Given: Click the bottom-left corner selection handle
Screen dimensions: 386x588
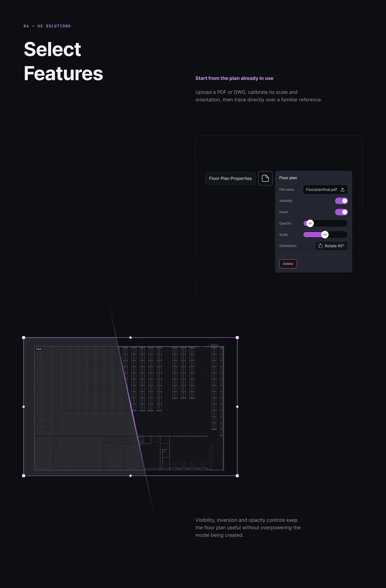Looking at the screenshot, I should [x=24, y=476].
